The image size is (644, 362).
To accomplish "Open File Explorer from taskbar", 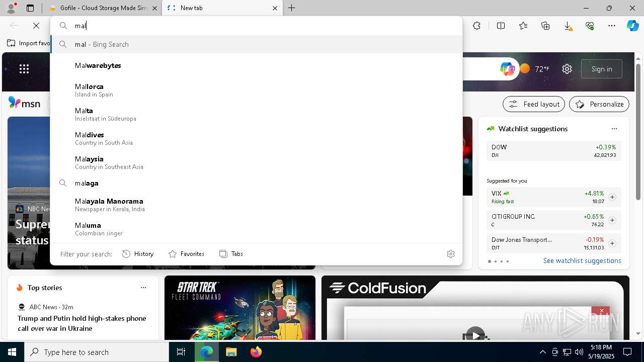I will pos(231,352).
